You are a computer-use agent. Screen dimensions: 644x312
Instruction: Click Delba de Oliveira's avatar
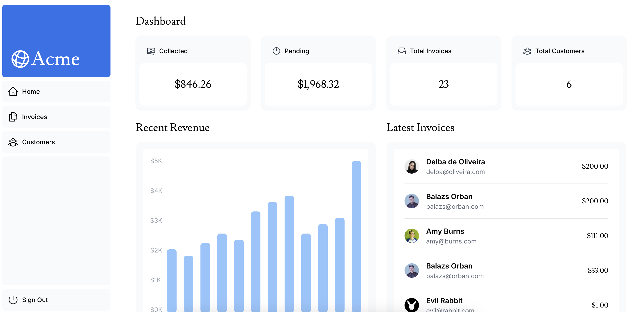coord(412,166)
